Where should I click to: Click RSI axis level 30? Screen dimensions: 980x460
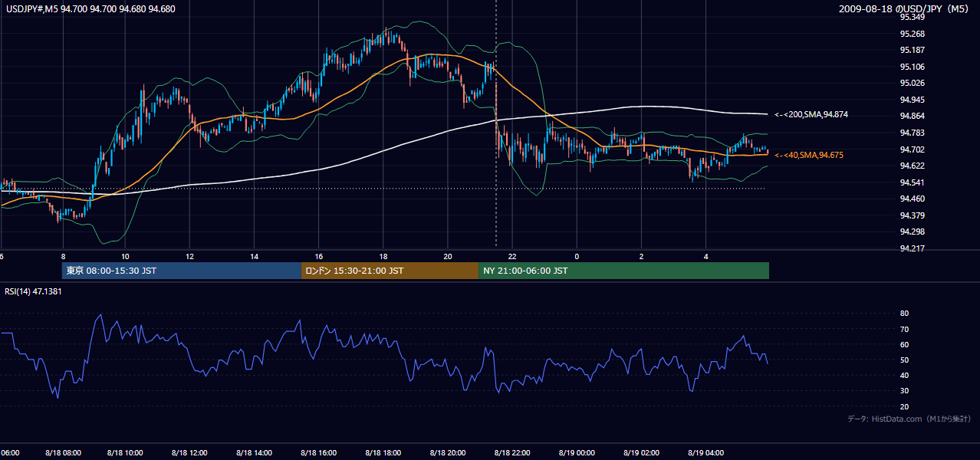(904, 390)
